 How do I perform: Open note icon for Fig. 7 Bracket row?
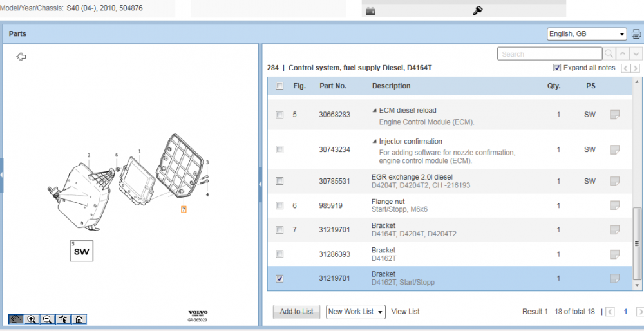(x=614, y=229)
